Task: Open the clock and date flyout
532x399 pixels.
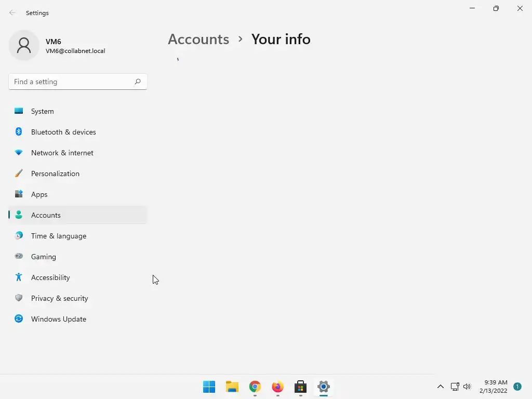Action: [494, 387]
